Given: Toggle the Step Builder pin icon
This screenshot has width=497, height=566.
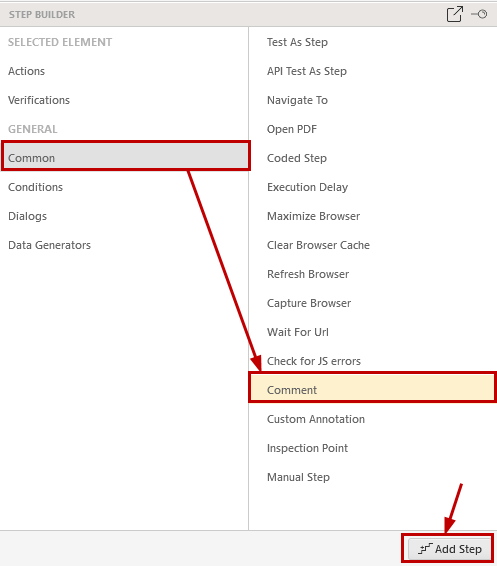Looking at the screenshot, I should pyautogui.click(x=479, y=14).
